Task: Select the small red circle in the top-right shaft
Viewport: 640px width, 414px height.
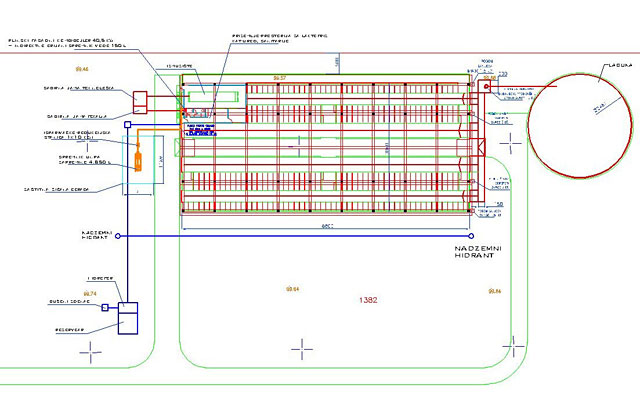Action: (486, 87)
